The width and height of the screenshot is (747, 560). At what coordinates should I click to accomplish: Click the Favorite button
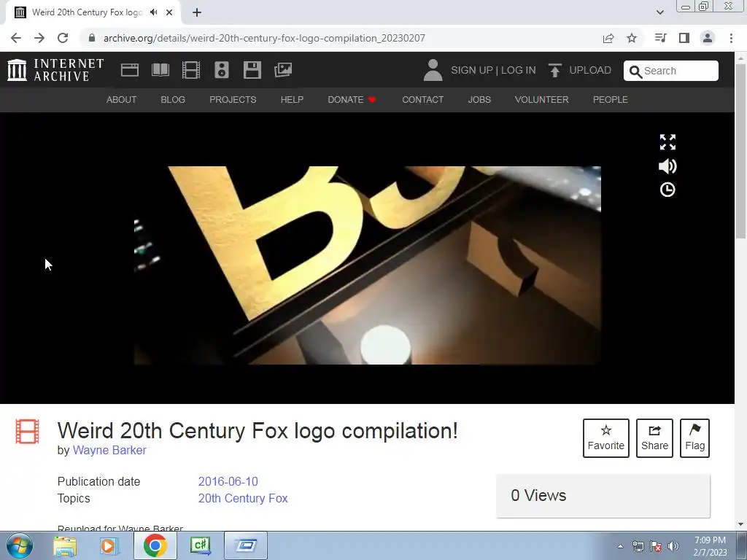[606, 438]
